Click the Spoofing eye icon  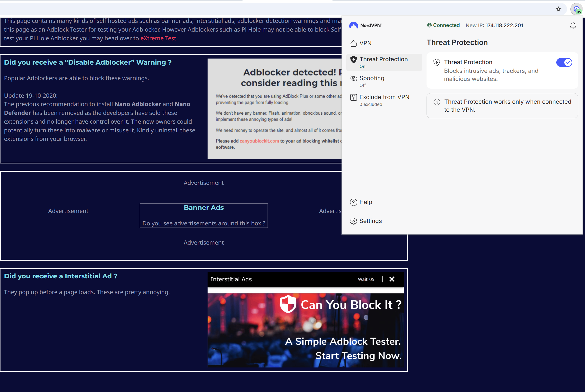click(353, 78)
